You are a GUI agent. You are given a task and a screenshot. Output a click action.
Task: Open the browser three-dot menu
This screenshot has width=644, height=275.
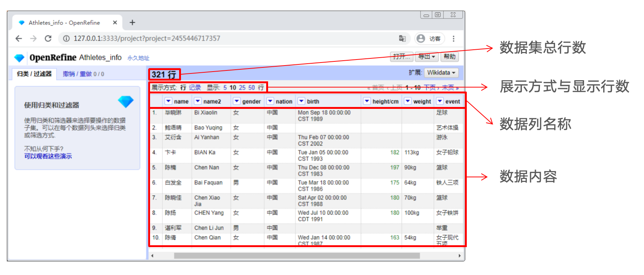coord(454,38)
